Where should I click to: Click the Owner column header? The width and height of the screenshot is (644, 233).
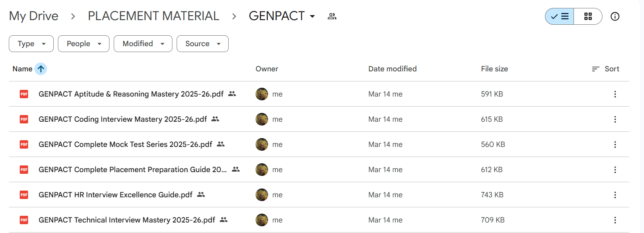tap(267, 69)
